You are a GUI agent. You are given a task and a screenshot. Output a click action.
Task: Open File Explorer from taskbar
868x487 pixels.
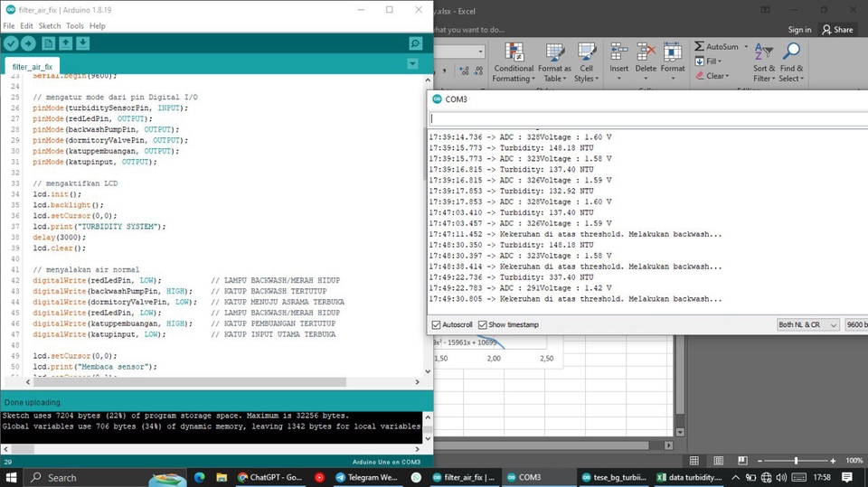pos(222,477)
